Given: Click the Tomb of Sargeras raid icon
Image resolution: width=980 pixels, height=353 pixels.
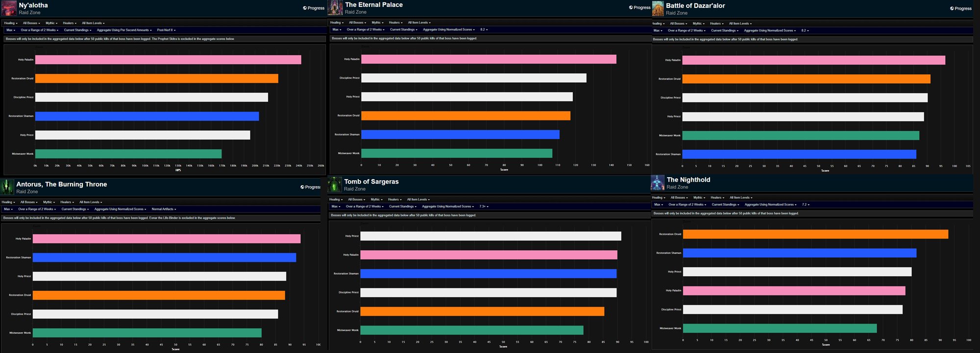Looking at the screenshot, I should point(335,185).
